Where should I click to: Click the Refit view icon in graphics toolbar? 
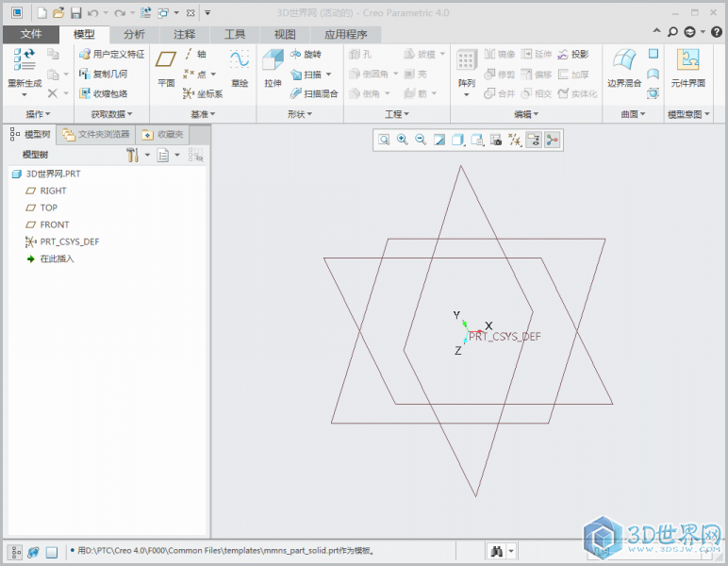(x=384, y=140)
